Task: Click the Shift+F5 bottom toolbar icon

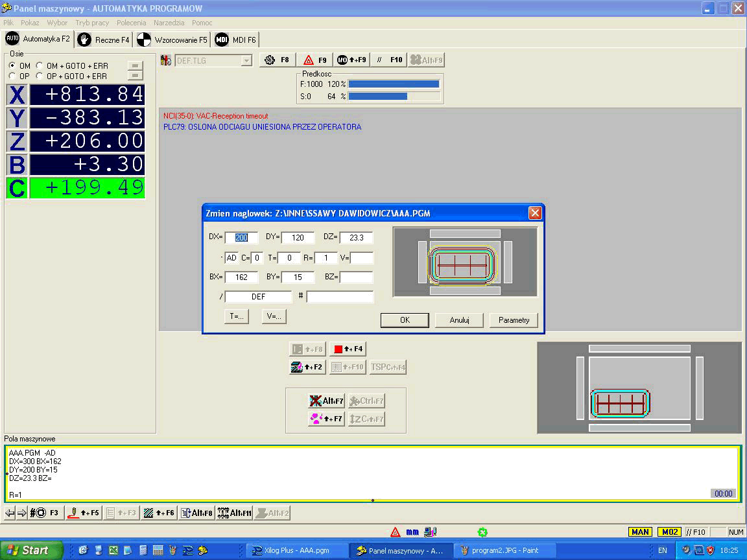Action: click(x=84, y=513)
